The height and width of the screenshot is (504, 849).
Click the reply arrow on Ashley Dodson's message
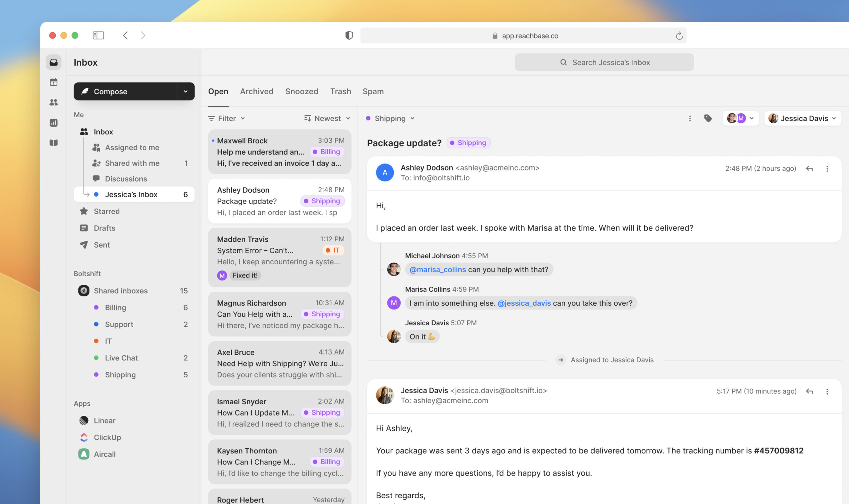[x=810, y=168]
